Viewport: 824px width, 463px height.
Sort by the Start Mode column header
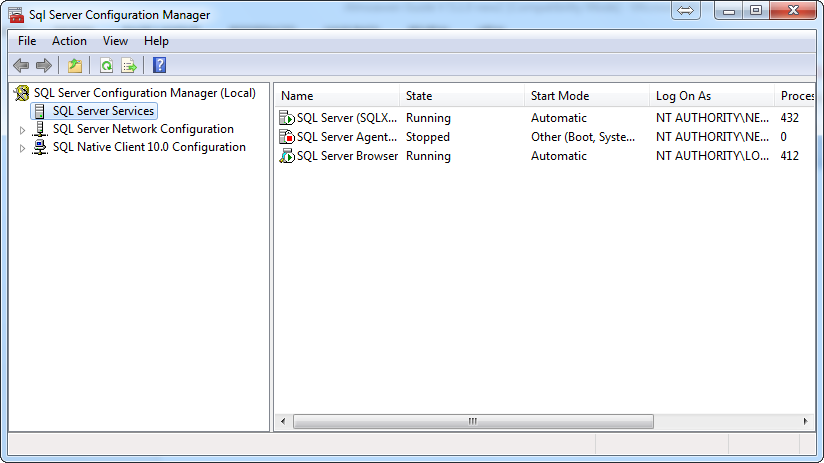[x=587, y=96]
